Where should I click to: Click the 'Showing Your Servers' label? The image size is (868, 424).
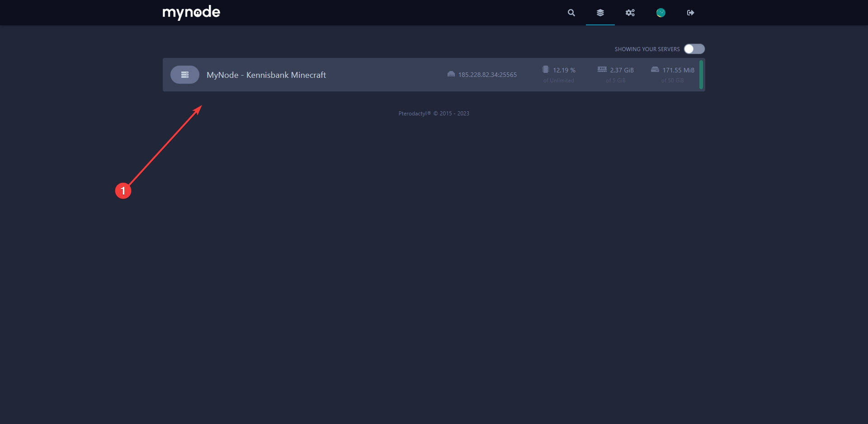click(x=647, y=49)
